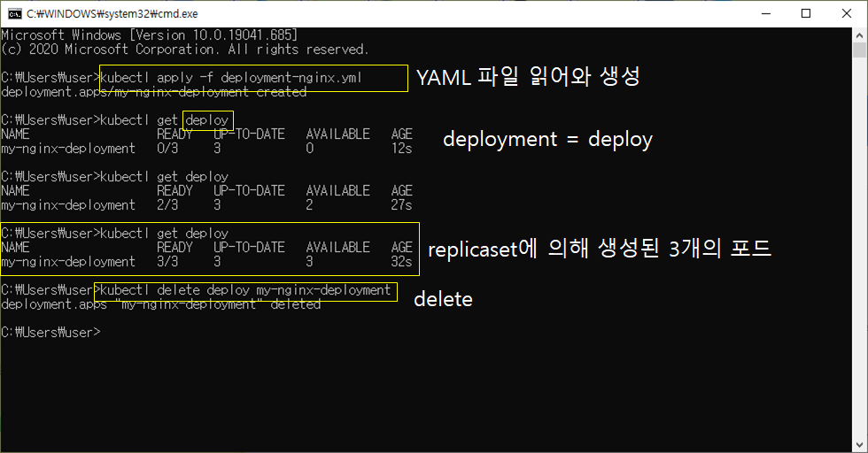Click the command 'kubectl apply -f deployment-nginx.yml'

(x=231, y=78)
